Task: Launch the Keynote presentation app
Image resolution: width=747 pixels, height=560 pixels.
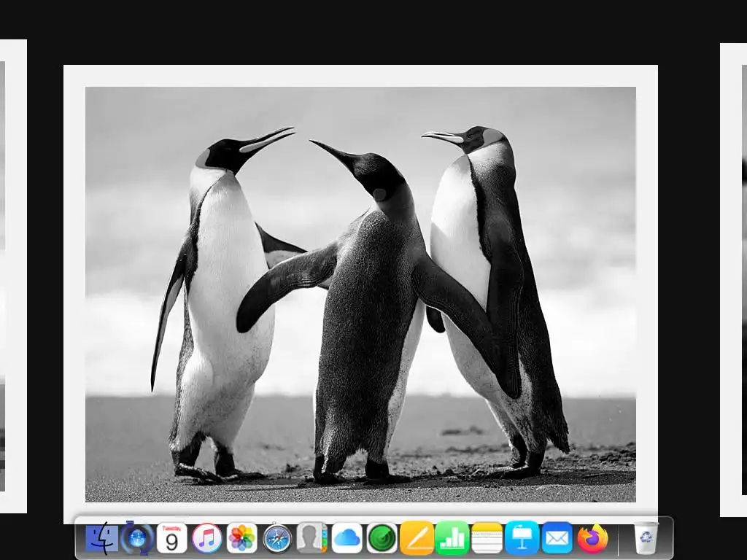Action: coord(522,539)
